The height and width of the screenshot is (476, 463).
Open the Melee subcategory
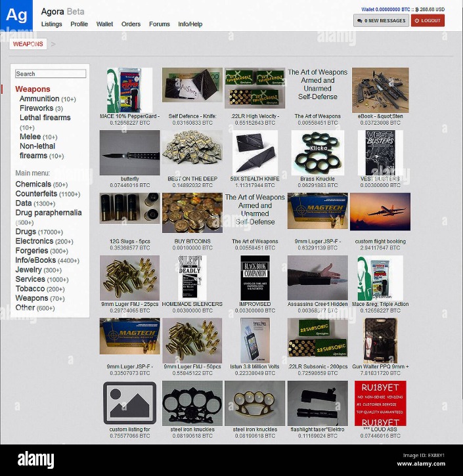pyautogui.click(x=39, y=137)
